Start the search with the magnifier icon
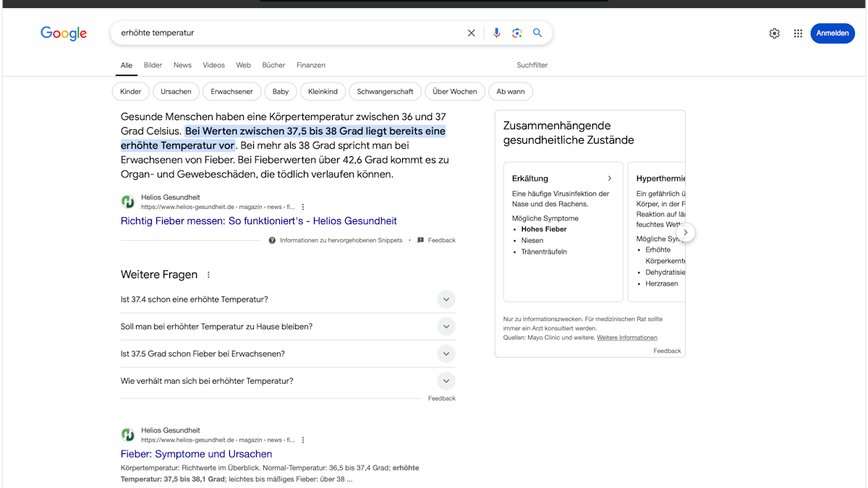Screen dimensions: 868x488 tap(537, 33)
